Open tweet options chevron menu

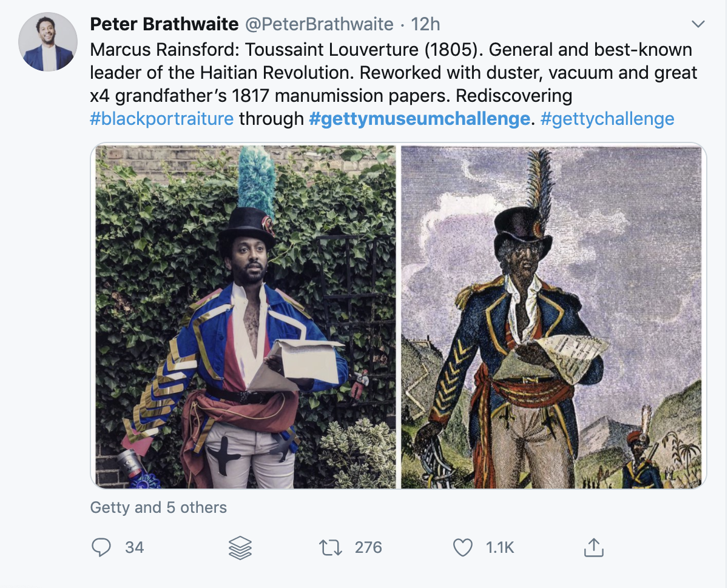pyautogui.click(x=698, y=24)
